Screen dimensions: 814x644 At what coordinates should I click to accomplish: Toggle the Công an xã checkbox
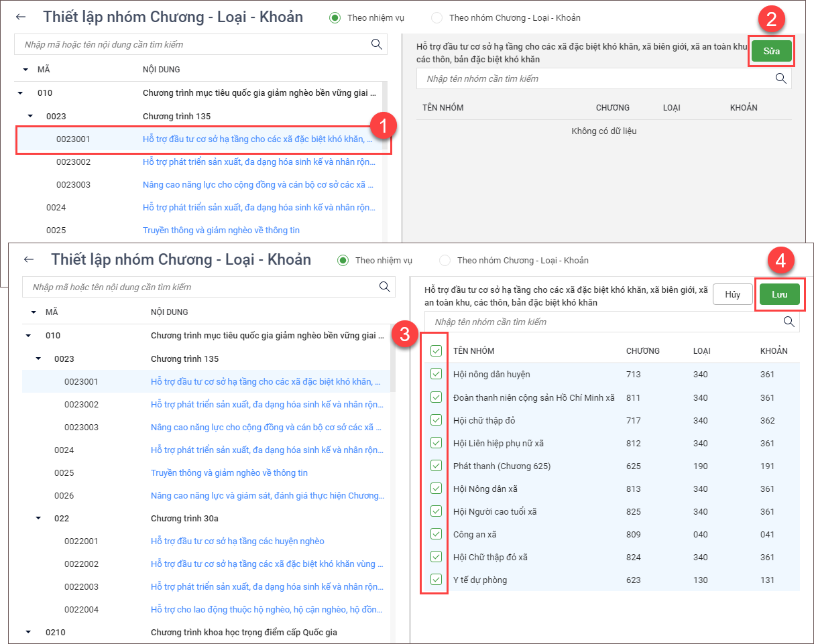pyautogui.click(x=437, y=534)
